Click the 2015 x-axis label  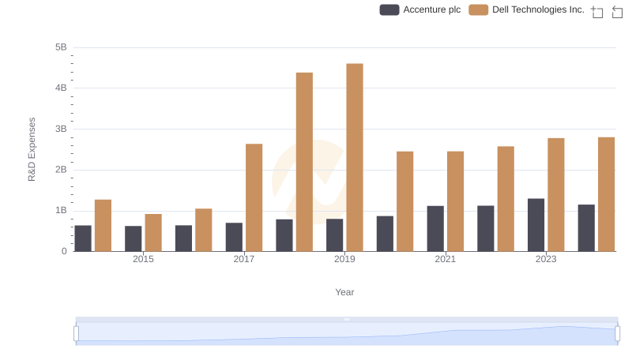click(143, 259)
